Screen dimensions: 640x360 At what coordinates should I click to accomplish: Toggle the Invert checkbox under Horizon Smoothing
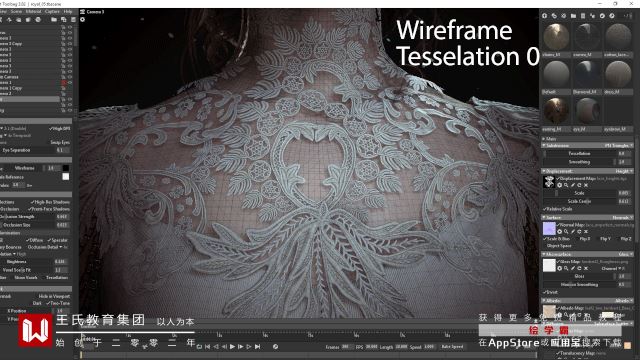click(551, 292)
